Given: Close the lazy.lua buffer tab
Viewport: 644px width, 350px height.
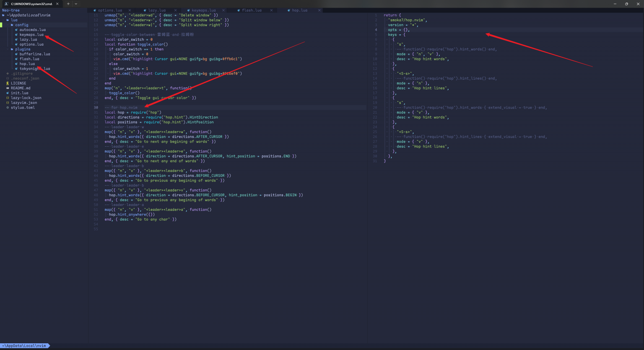Looking at the screenshot, I should [x=175, y=10].
